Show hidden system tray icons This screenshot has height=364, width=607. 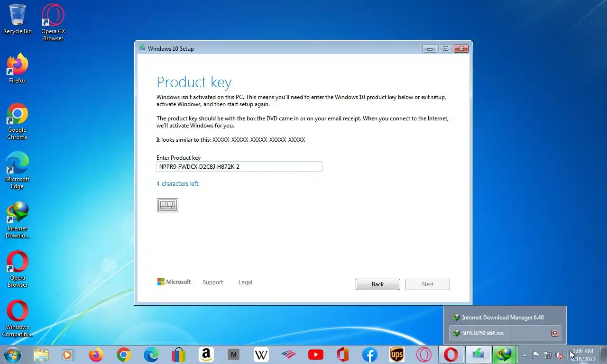[x=524, y=355]
